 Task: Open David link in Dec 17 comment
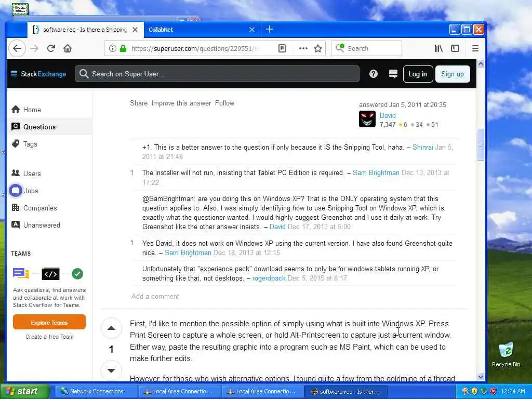[x=277, y=227]
